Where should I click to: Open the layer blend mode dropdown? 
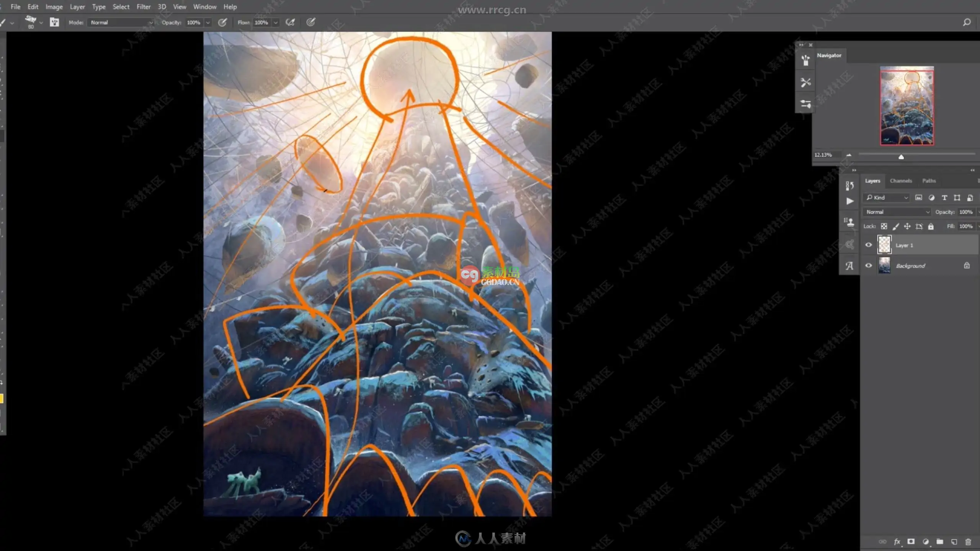pyautogui.click(x=897, y=212)
